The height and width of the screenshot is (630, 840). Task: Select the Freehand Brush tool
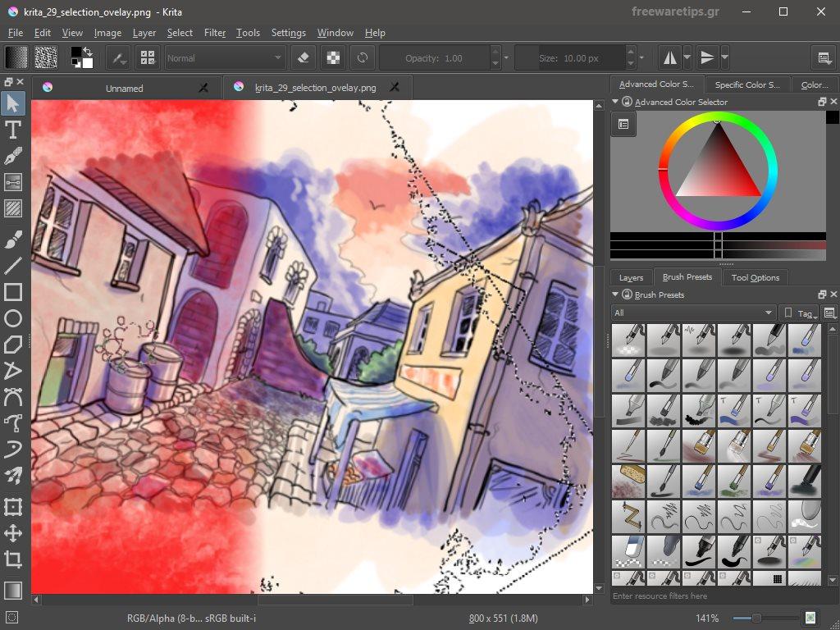coord(13,239)
